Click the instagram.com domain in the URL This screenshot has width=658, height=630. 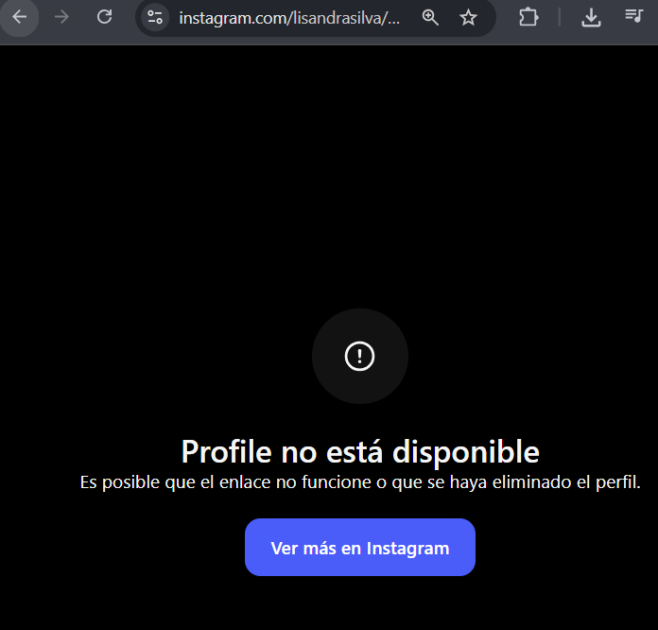click(x=226, y=18)
